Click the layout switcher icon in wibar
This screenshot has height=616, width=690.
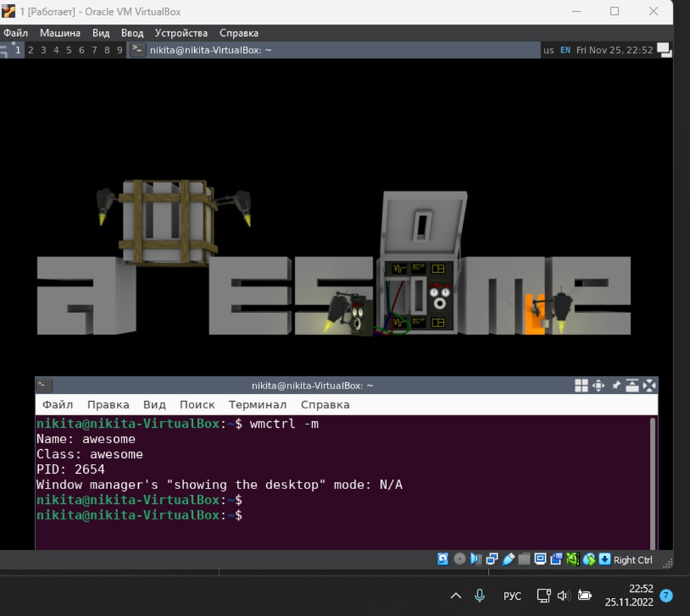pos(664,50)
